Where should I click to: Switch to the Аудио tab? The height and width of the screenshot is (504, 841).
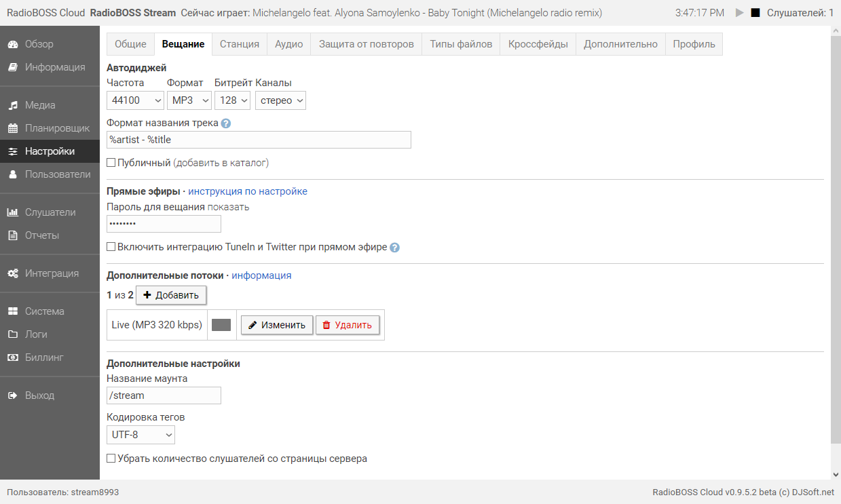click(x=289, y=44)
